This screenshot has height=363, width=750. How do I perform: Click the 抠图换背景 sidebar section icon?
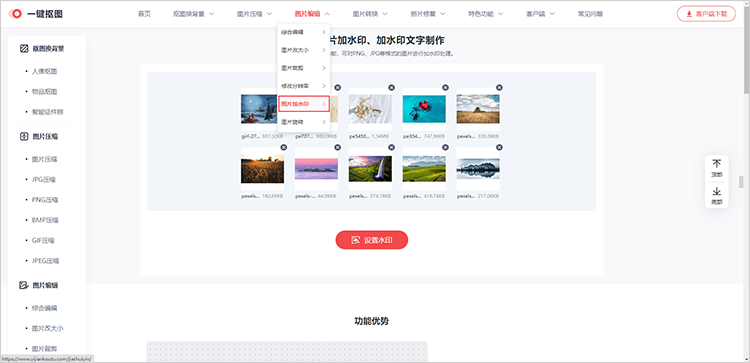(23, 49)
